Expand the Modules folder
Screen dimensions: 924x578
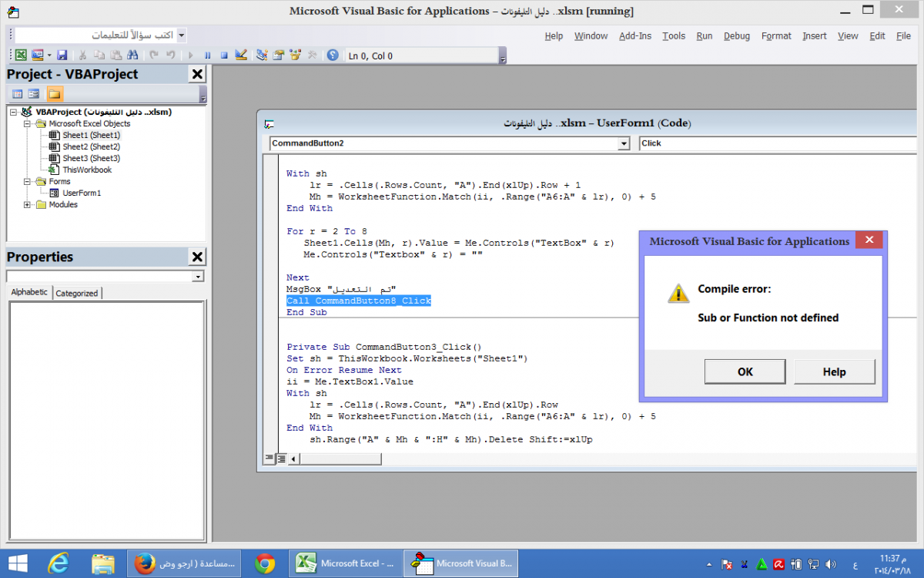[x=28, y=204]
